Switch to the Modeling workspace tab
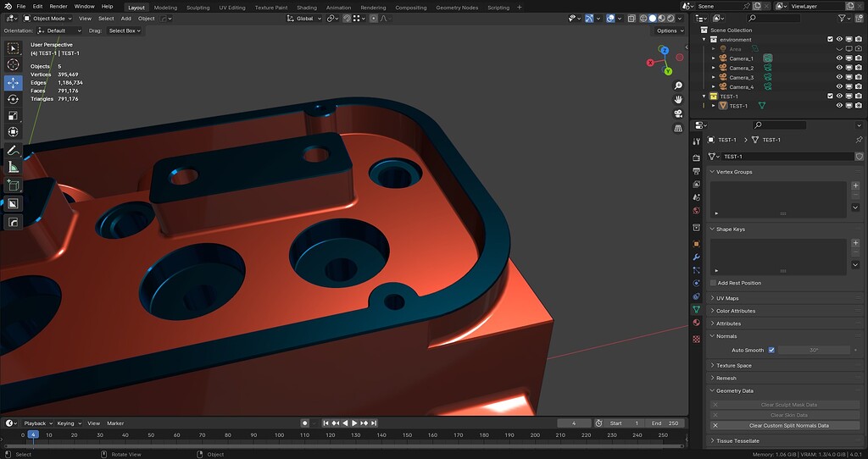The width and height of the screenshot is (868, 459). (165, 8)
